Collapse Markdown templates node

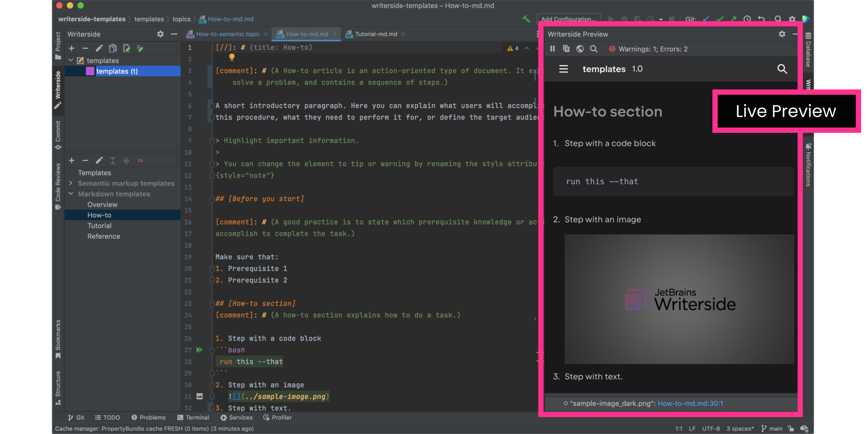[x=71, y=194]
